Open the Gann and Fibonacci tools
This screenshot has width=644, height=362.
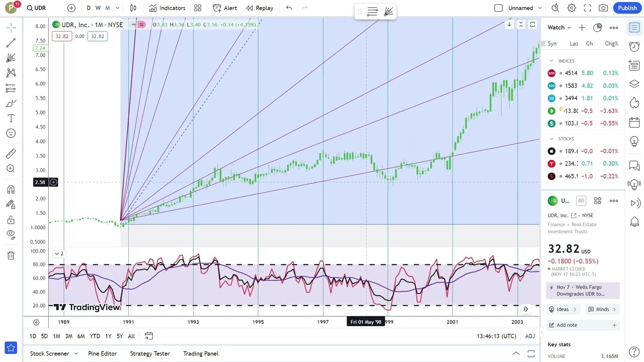point(11,58)
